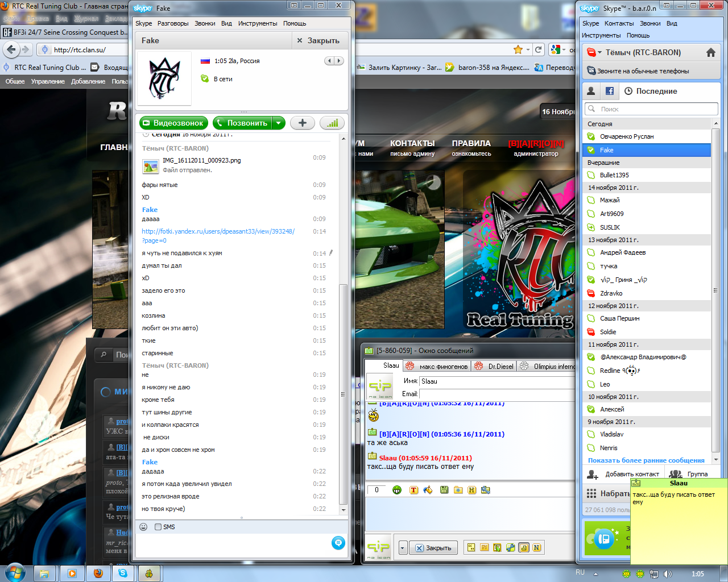728x582 pixels.
Task: Open the dropdown arrow beside Позвонить
Action: (x=279, y=123)
